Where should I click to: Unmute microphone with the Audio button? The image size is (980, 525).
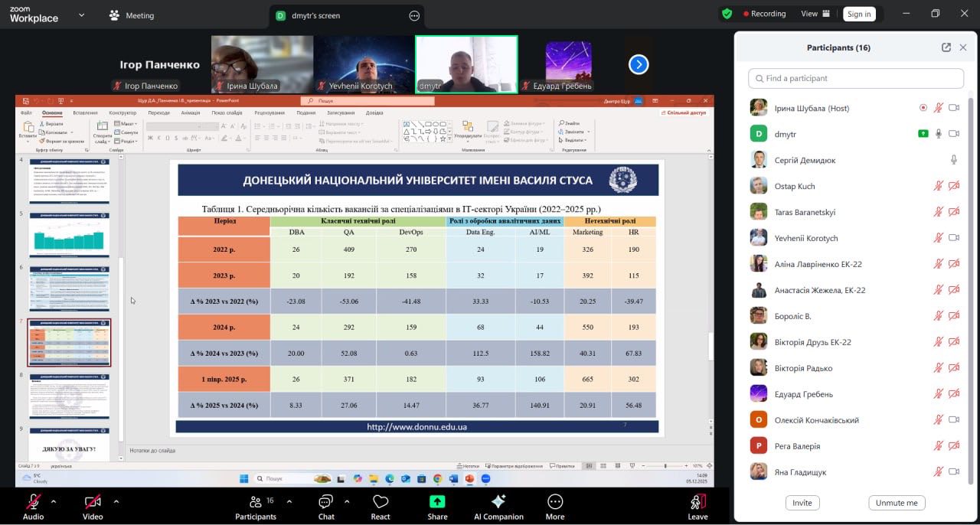click(x=33, y=502)
